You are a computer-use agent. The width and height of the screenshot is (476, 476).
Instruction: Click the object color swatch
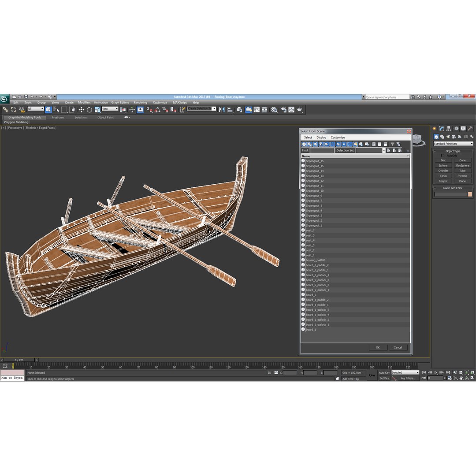pos(470,194)
